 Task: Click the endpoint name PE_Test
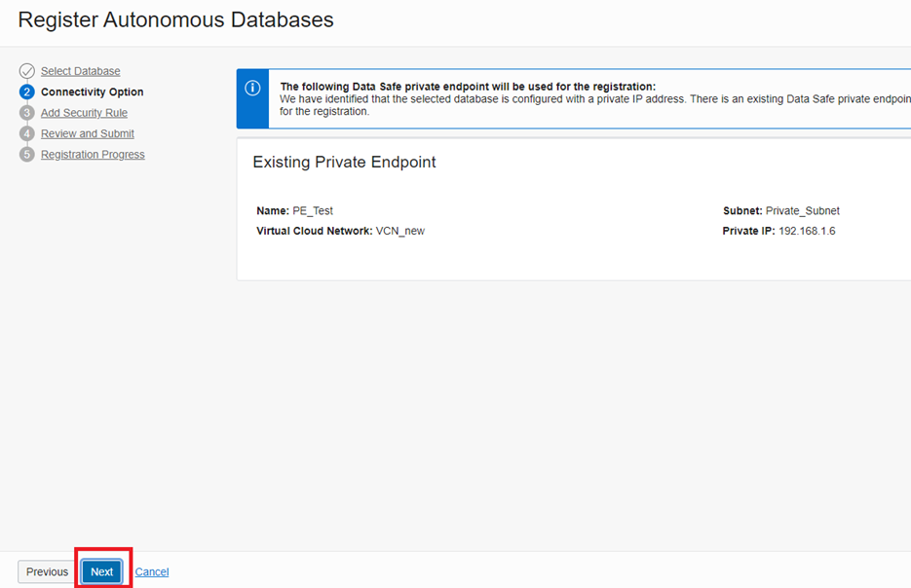[x=313, y=210]
